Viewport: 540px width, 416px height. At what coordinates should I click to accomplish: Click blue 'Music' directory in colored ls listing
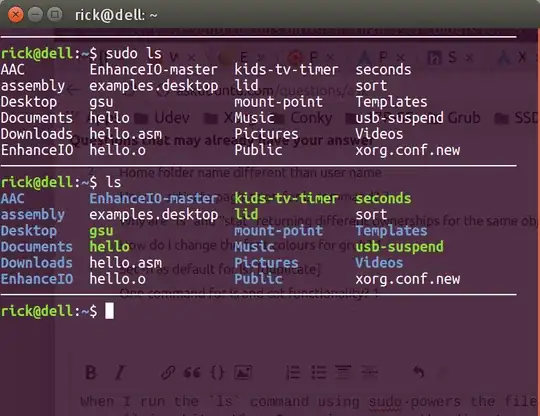[254, 247]
